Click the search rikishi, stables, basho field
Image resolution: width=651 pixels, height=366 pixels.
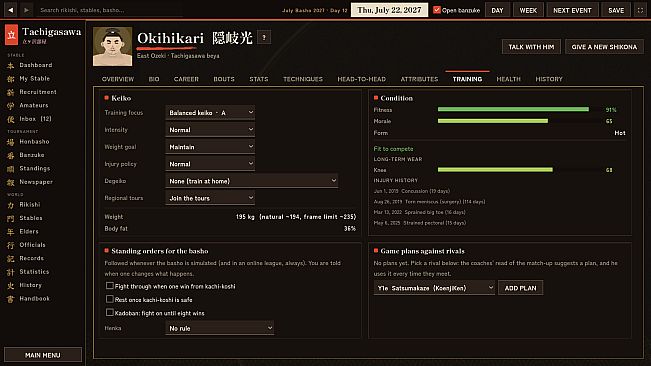click(x=110, y=10)
